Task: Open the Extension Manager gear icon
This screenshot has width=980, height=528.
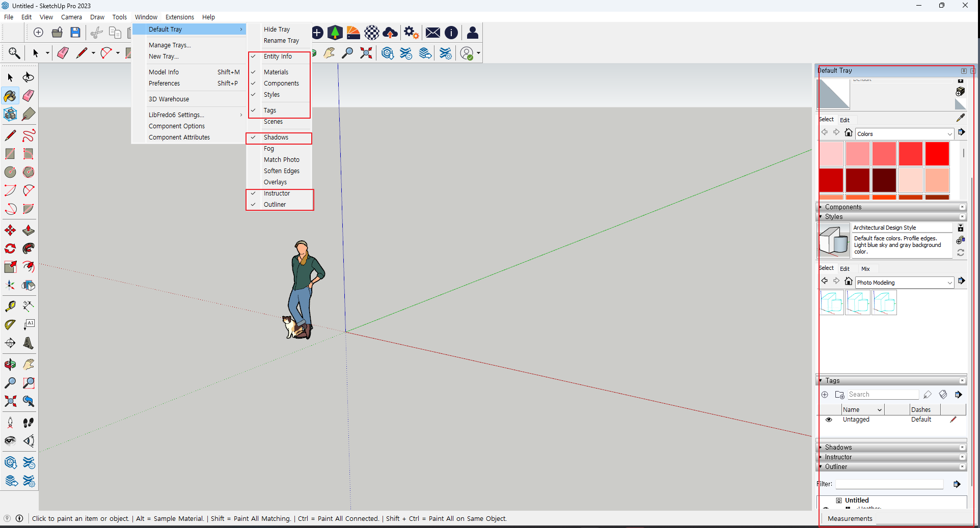Action: click(x=411, y=33)
